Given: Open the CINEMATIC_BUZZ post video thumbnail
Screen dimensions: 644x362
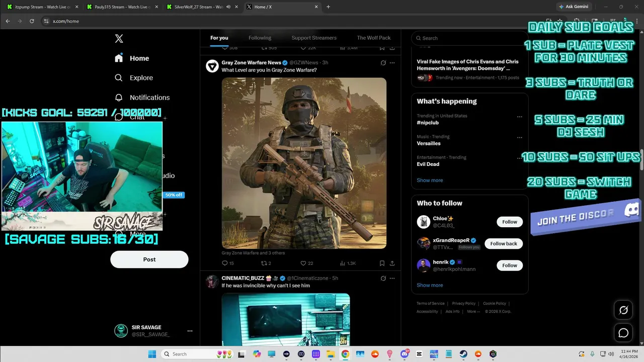Looking at the screenshot, I should tap(286, 319).
